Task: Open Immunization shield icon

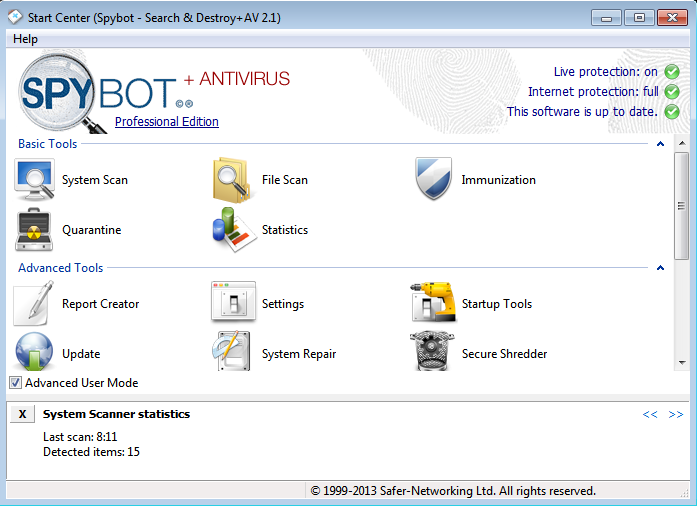Action: [x=435, y=180]
